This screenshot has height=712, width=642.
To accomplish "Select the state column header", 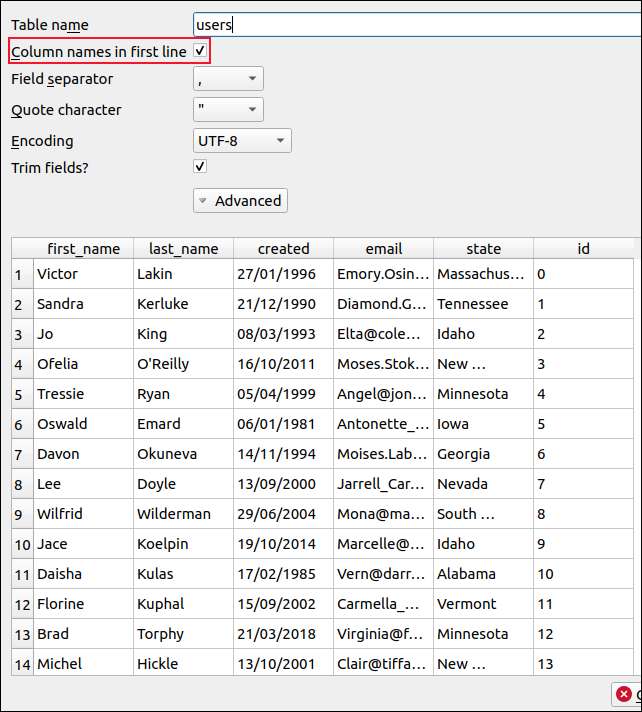I will point(483,249).
